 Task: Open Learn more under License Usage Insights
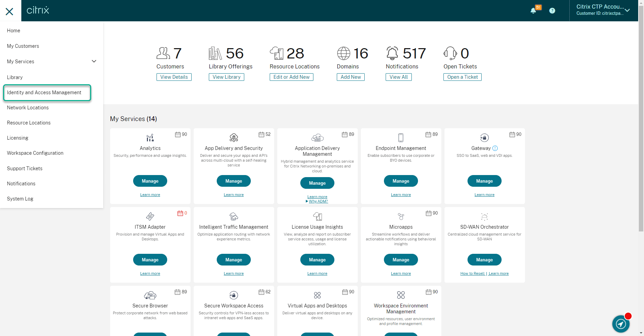pos(317,273)
